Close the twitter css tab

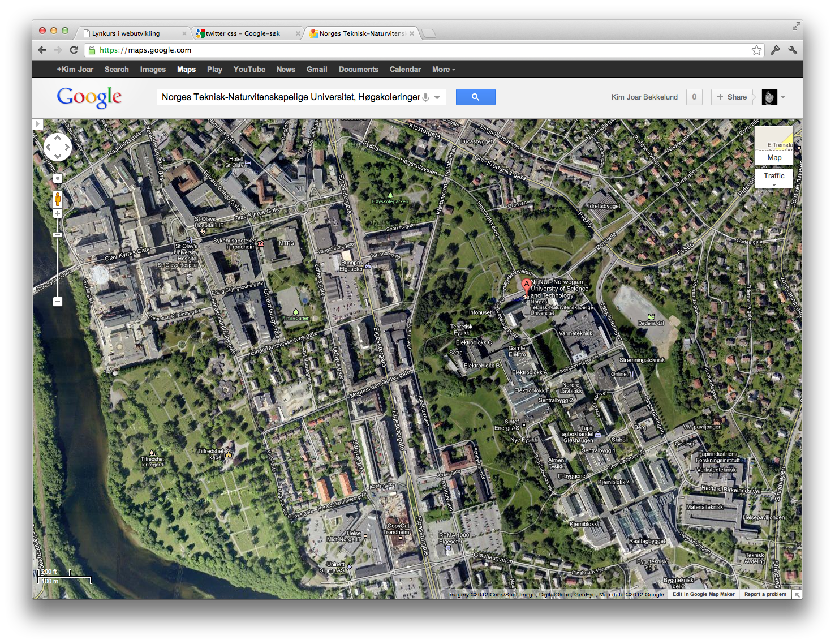click(x=298, y=33)
